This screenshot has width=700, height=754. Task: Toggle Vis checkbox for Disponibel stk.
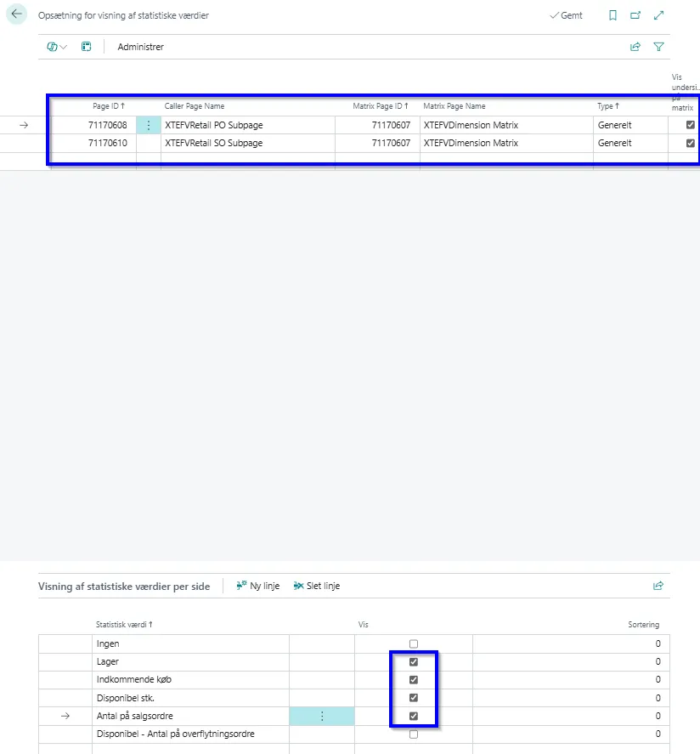tap(414, 698)
